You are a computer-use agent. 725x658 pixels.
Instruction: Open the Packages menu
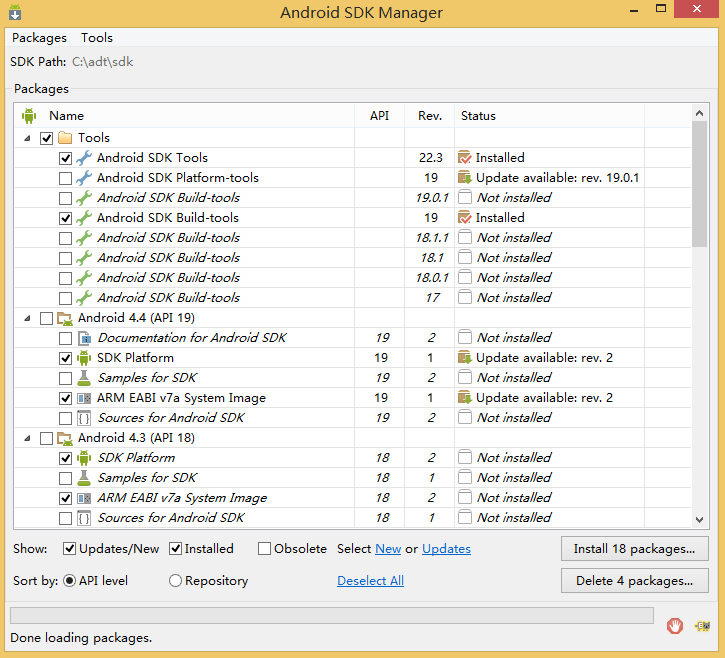(x=39, y=37)
